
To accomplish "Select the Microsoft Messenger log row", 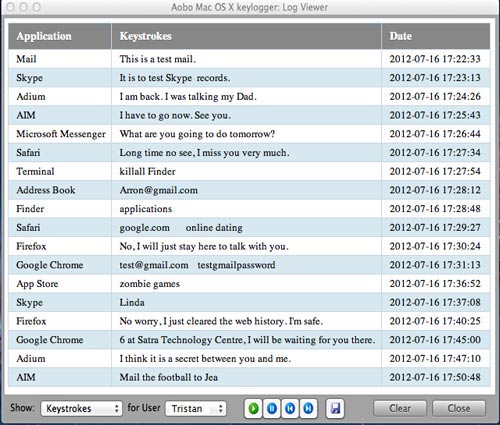I will (249, 134).
